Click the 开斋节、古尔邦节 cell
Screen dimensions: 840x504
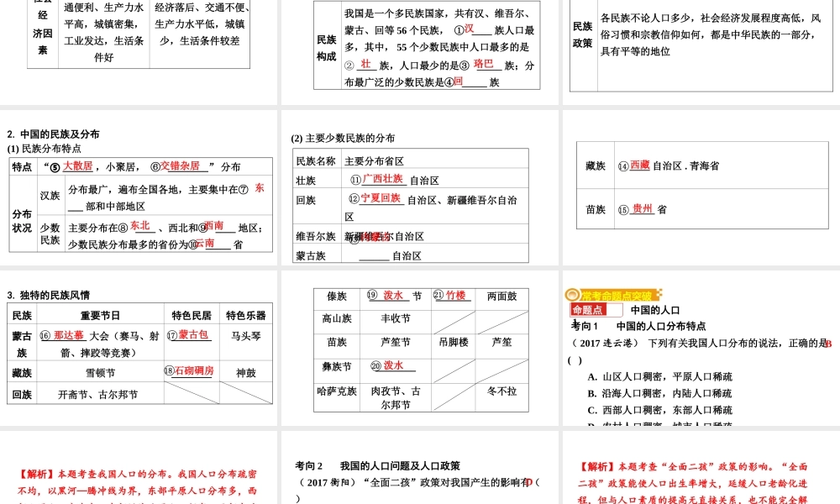click(98, 395)
